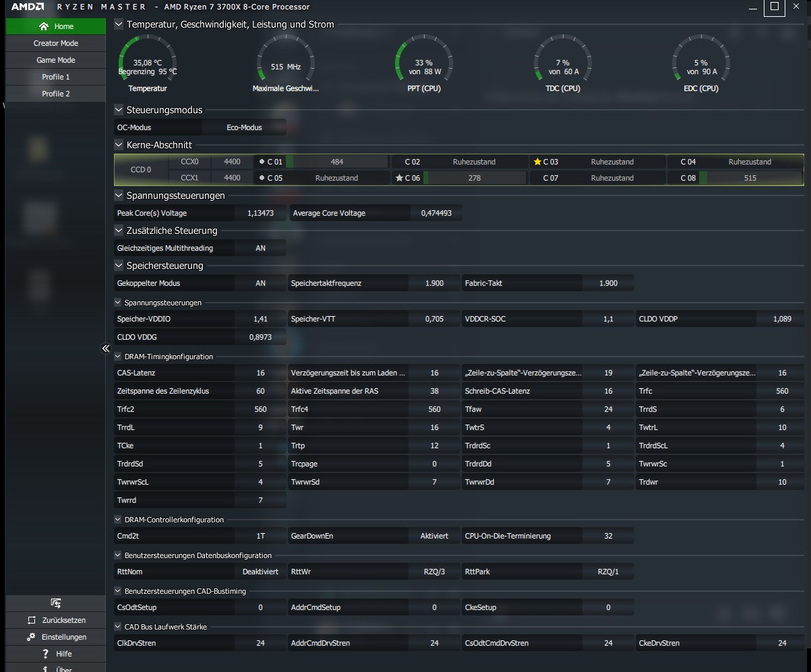The image size is (811, 672).
Task: Collapse the Benutzersteuerungen Datenbuskonfiguration section
Action: [x=118, y=555]
